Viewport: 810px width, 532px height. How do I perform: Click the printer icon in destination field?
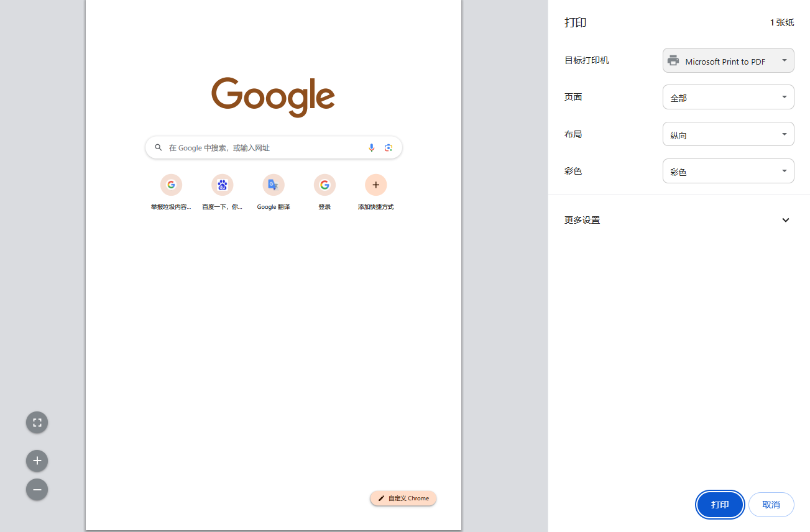click(673, 61)
